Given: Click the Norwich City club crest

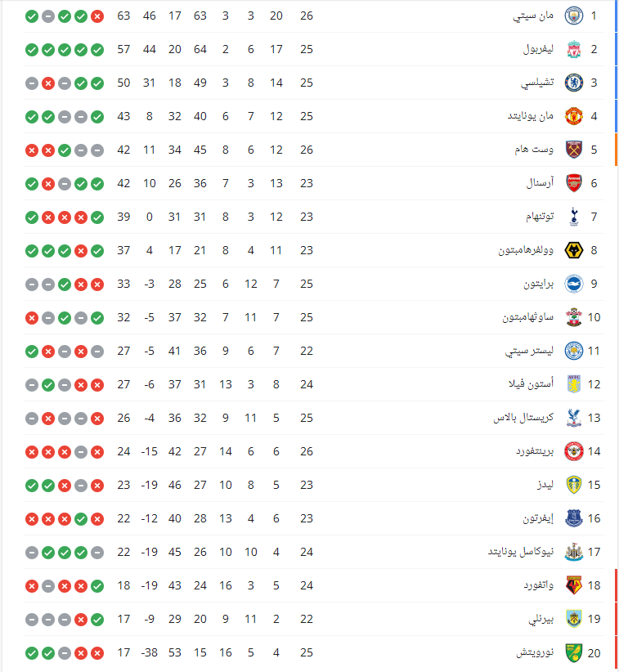Looking at the screenshot, I should coord(574,652).
